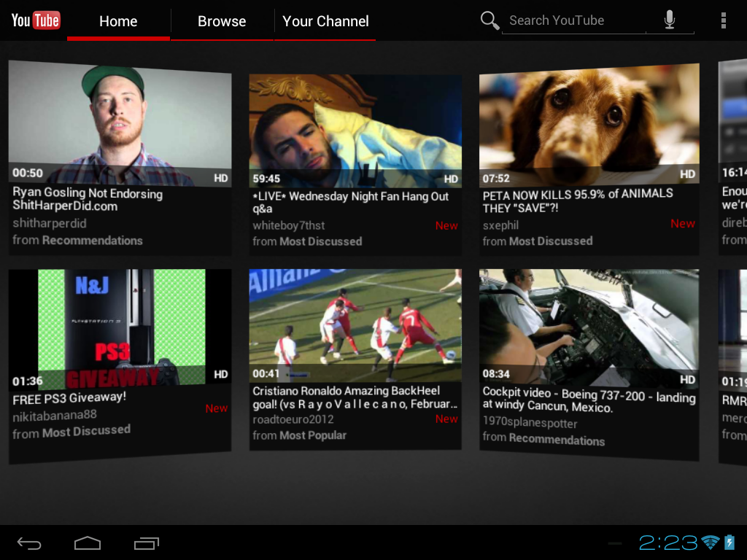Tap the battery status icon
Image resolution: width=747 pixels, height=560 pixels.
pos(729,542)
